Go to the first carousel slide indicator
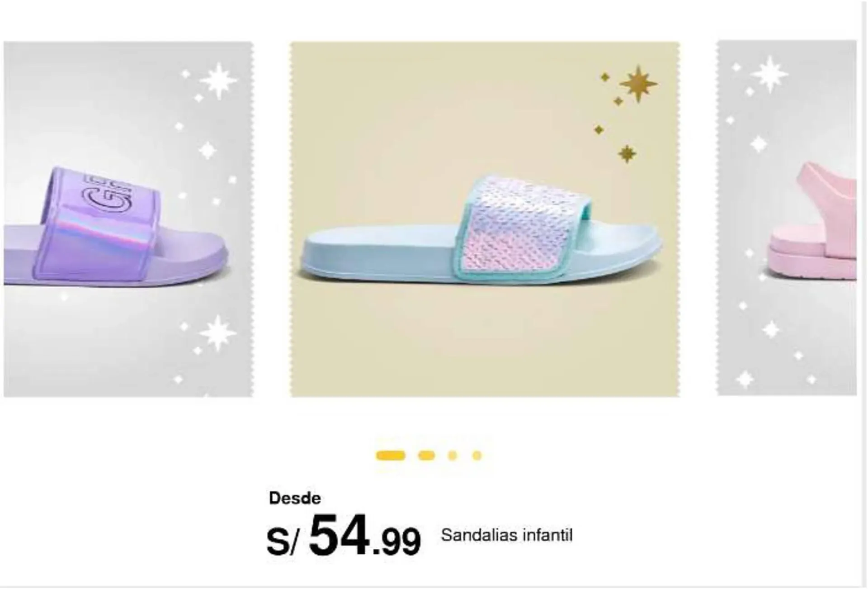 pos(391,456)
